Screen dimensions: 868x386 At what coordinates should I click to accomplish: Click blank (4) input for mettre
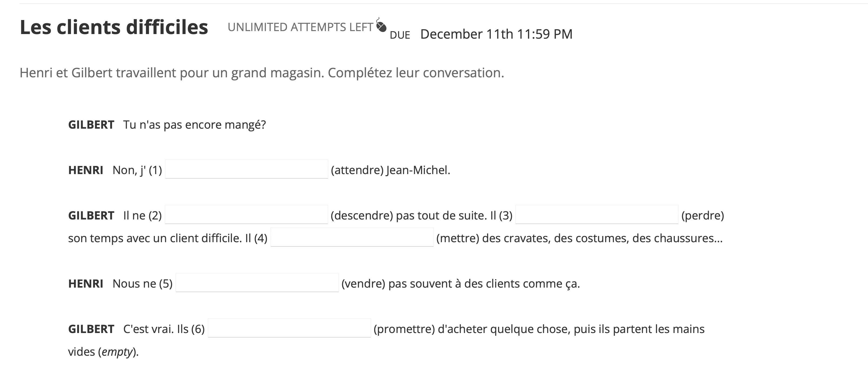click(352, 238)
